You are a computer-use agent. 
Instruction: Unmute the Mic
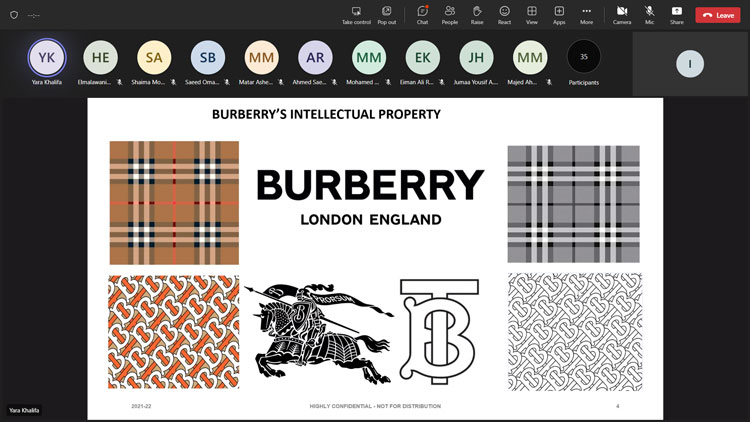pos(649,14)
